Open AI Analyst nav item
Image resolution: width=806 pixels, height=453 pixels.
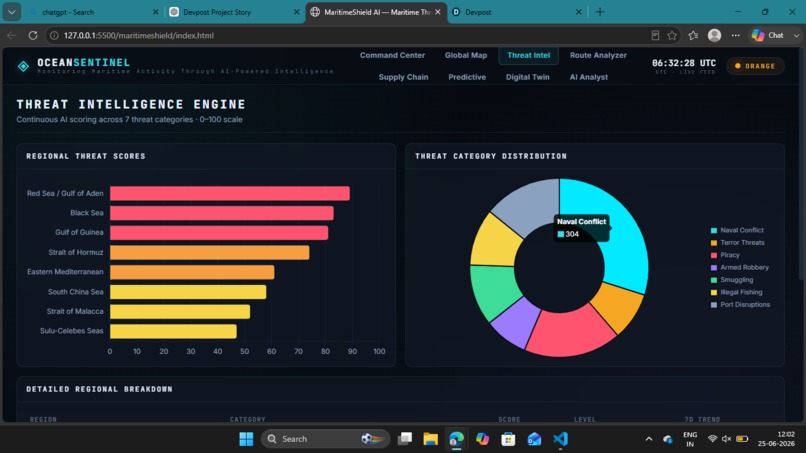589,77
